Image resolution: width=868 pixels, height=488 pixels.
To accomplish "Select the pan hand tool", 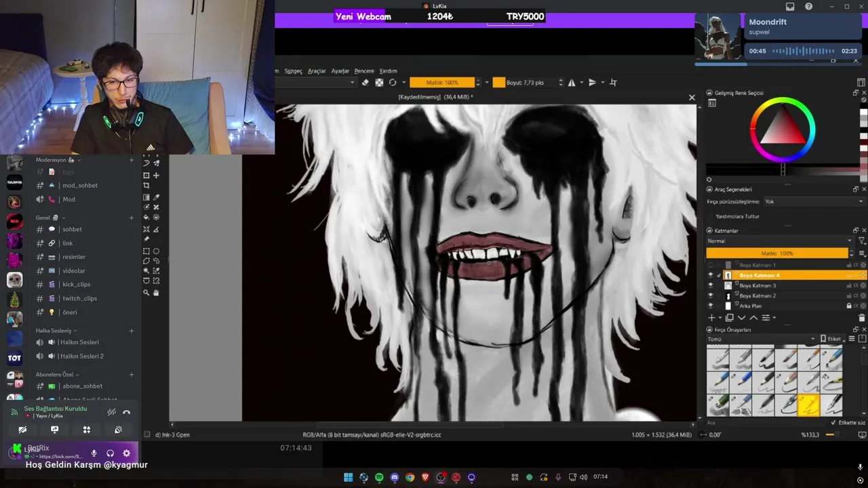I will coord(156,293).
